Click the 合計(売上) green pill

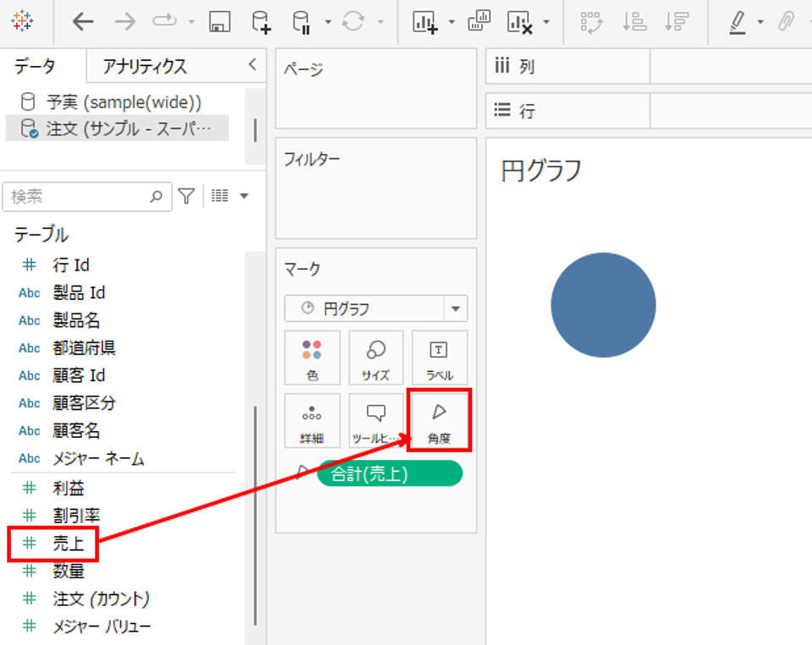[389, 473]
